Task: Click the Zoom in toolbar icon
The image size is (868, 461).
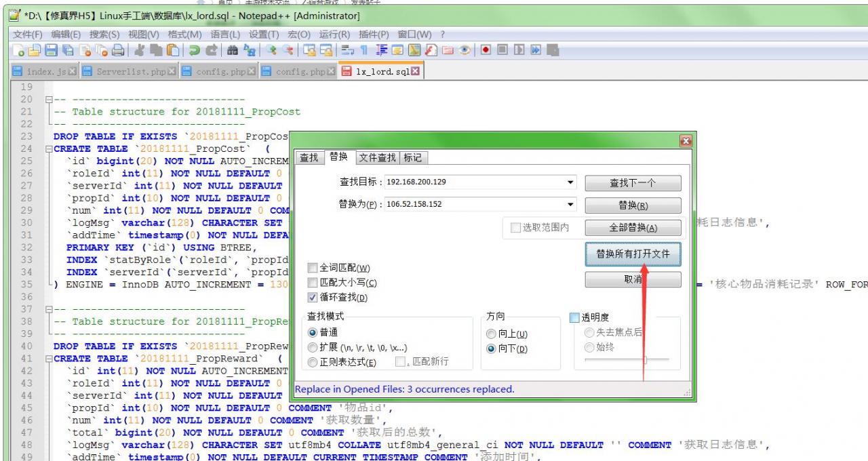Action: pos(273,51)
